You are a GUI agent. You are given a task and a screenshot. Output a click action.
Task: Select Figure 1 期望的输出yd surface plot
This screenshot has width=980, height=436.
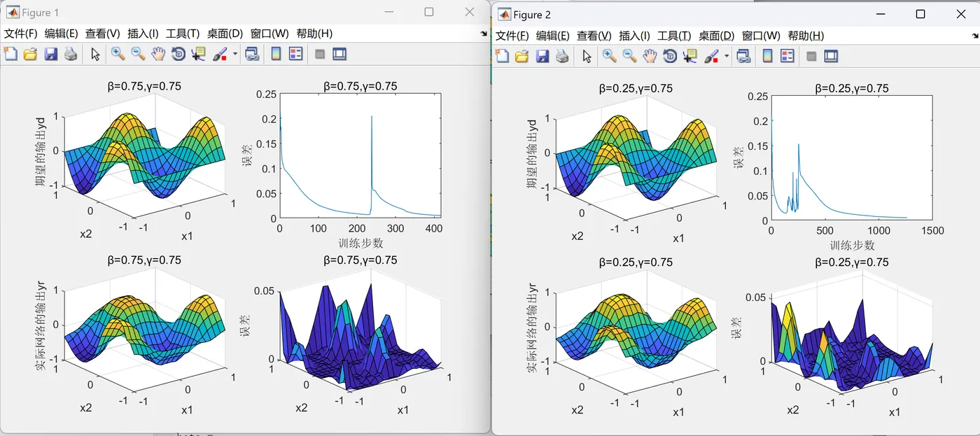144,155
